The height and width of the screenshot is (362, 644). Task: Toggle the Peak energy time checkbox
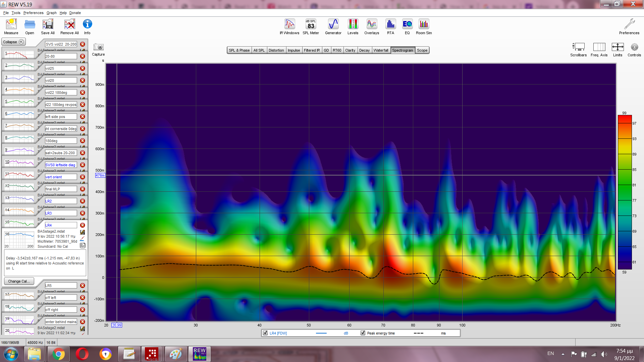click(363, 333)
